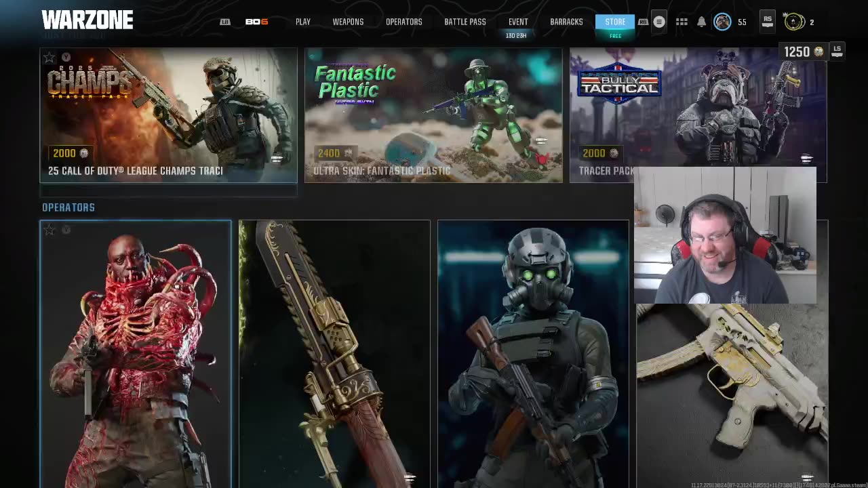Click the RB bumper icon
The height and width of the screenshot is (488, 868).
[x=643, y=22]
